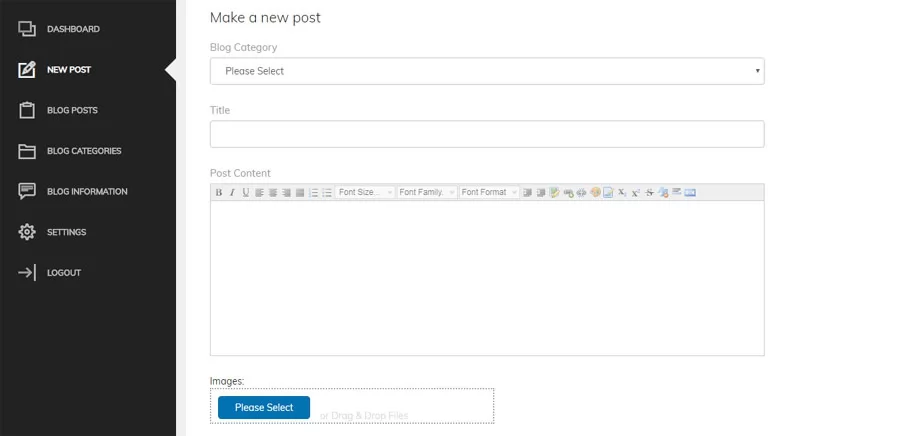The height and width of the screenshot is (436, 900).
Task: Open the text color palette icon
Action: (595, 192)
